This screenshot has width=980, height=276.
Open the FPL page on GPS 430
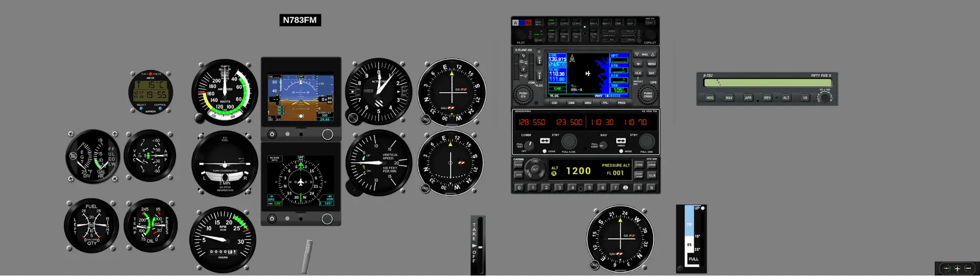click(605, 103)
